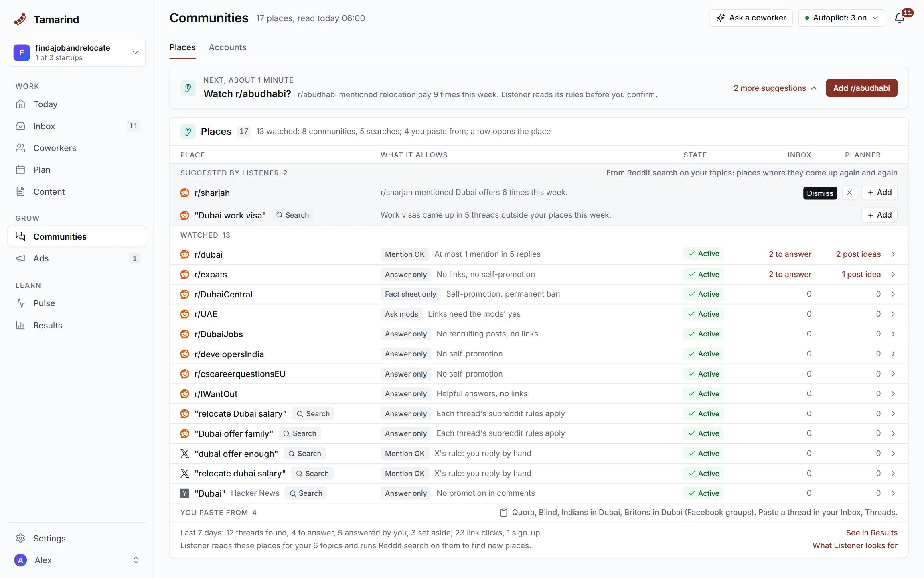Add the r/sharjah suggestion
The height and width of the screenshot is (578, 924).
point(879,193)
